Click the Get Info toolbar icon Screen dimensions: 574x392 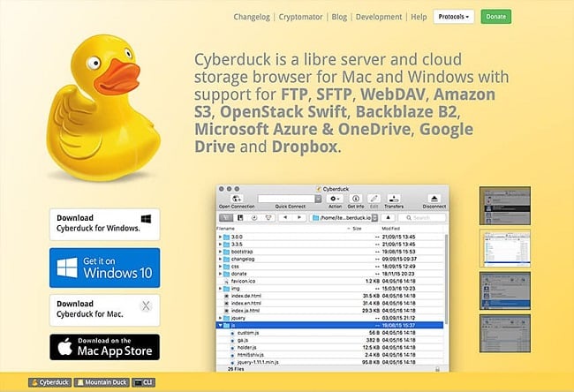(x=355, y=199)
